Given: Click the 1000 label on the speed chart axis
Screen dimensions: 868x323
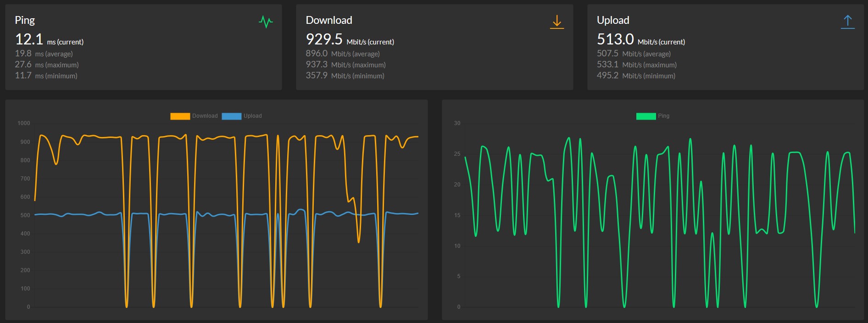Looking at the screenshot, I should (x=23, y=123).
